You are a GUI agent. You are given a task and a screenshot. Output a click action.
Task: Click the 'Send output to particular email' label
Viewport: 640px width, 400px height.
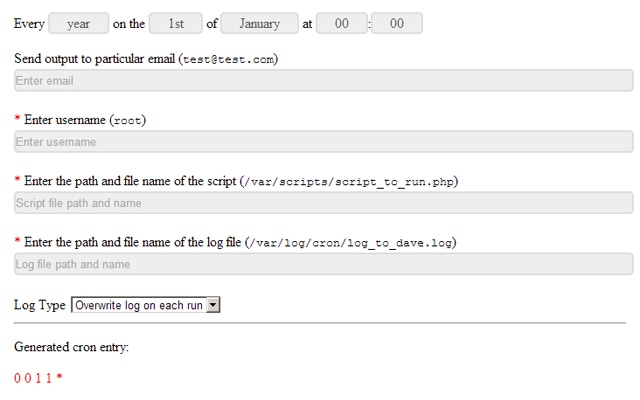point(95,59)
